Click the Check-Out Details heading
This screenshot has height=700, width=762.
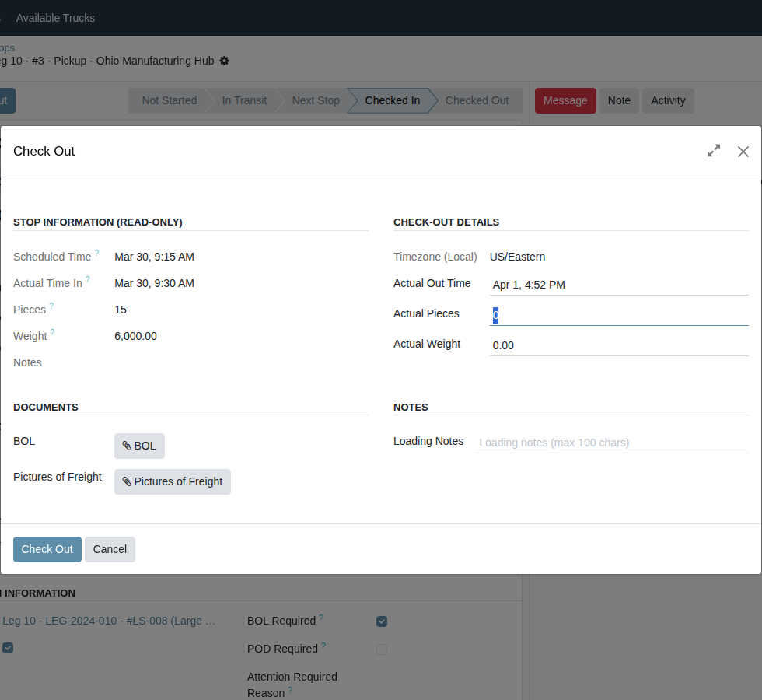pos(446,222)
